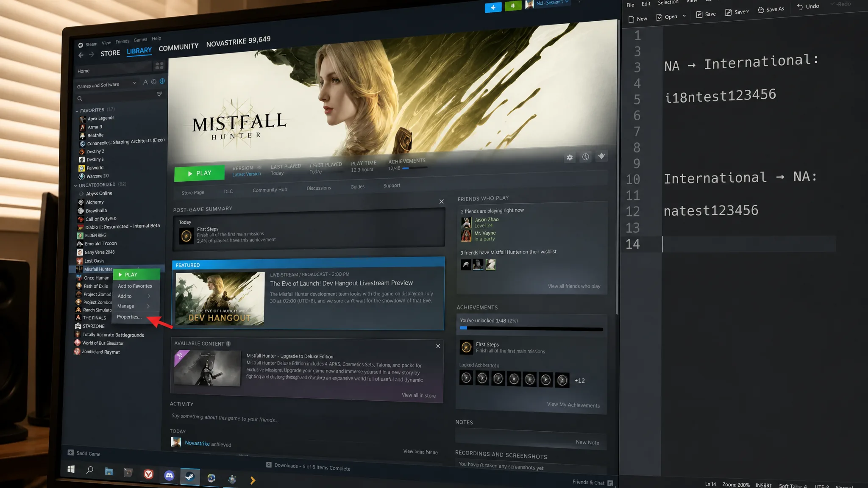
Task: Open the Edit menu in the editor
Action: tap(645, 4)
